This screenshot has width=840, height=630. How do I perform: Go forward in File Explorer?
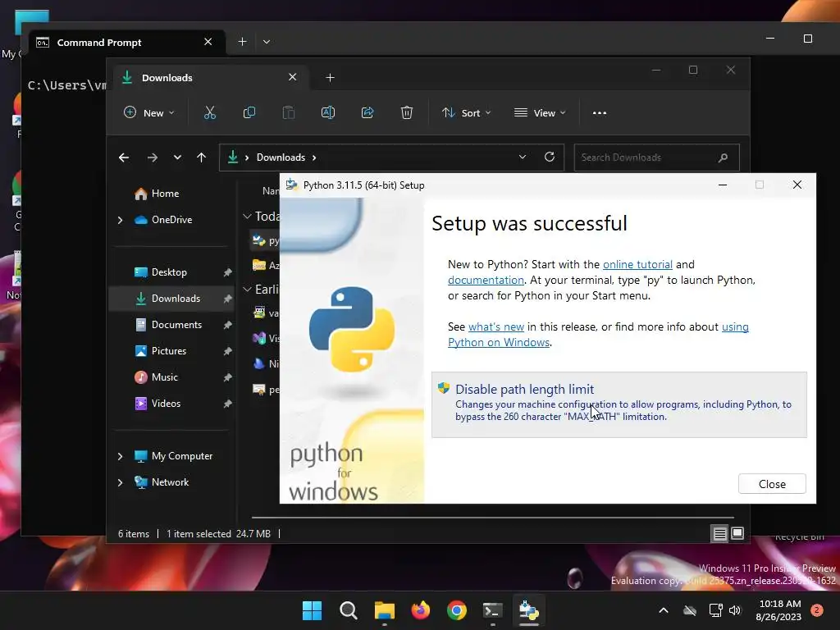coord(152,157)
